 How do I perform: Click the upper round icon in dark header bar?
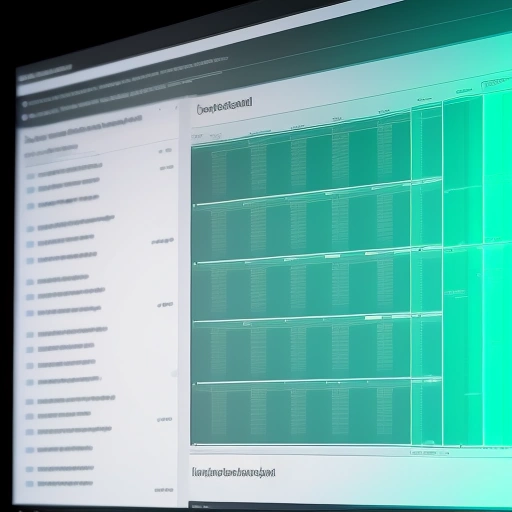pos(24,104)
